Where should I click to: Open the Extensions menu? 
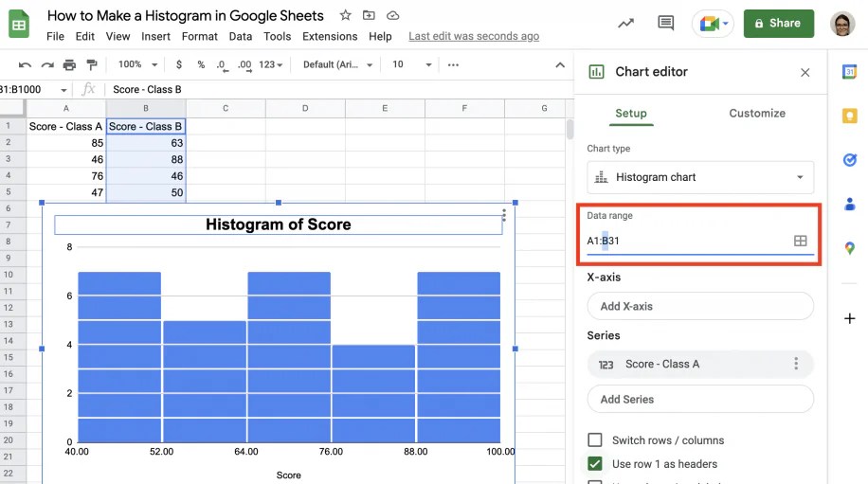tap(330, 37)
